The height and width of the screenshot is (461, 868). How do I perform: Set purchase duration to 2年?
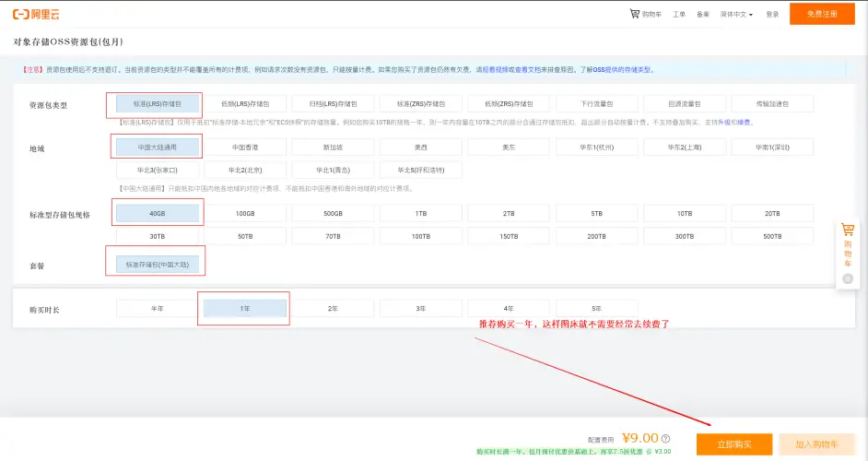pyautogui.click(x=333, y=309)
